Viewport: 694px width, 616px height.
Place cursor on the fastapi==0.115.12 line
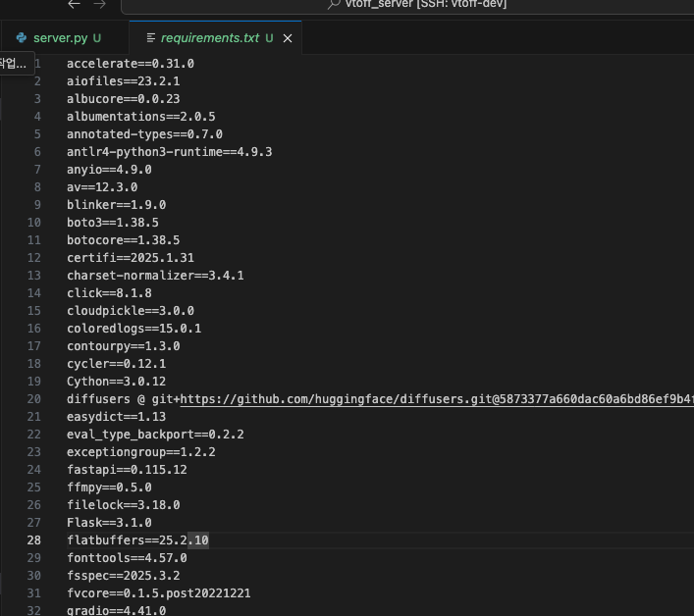click(127, 470)
